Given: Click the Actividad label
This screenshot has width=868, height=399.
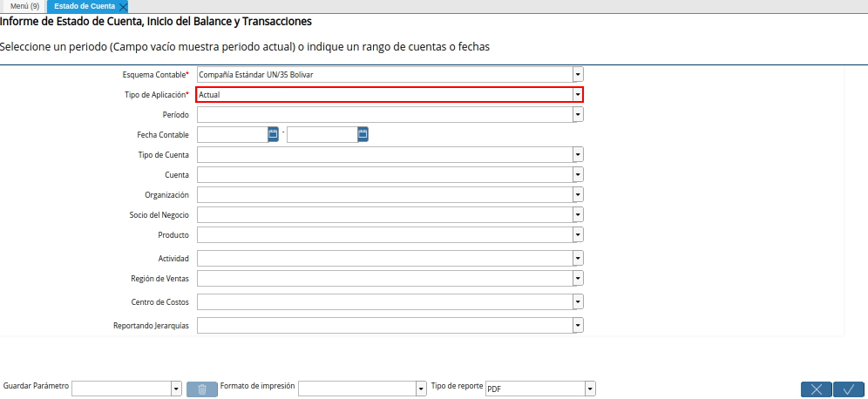Looking at the screenshot, I should 173,259.
